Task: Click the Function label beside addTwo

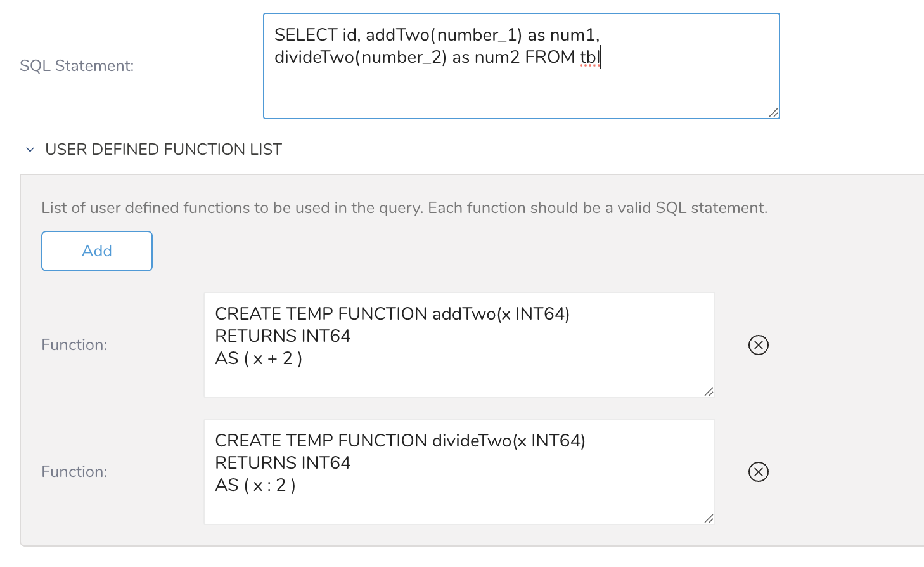Action: click(74, 345)
